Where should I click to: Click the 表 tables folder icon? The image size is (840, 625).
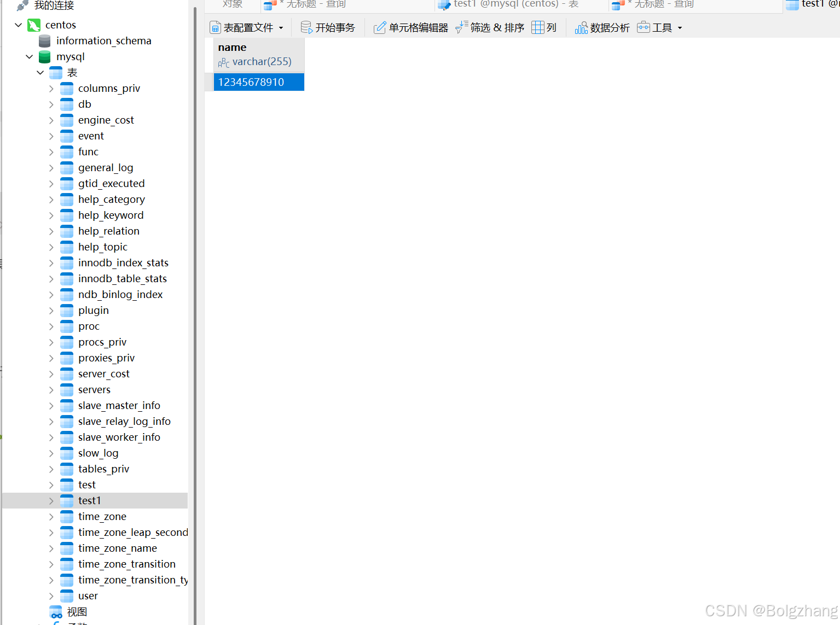(56, 73)
